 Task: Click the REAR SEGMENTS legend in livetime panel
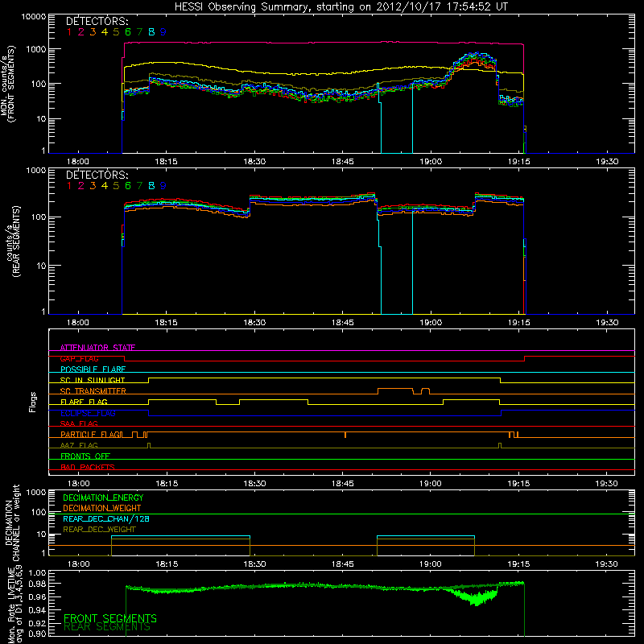[107, 627]
